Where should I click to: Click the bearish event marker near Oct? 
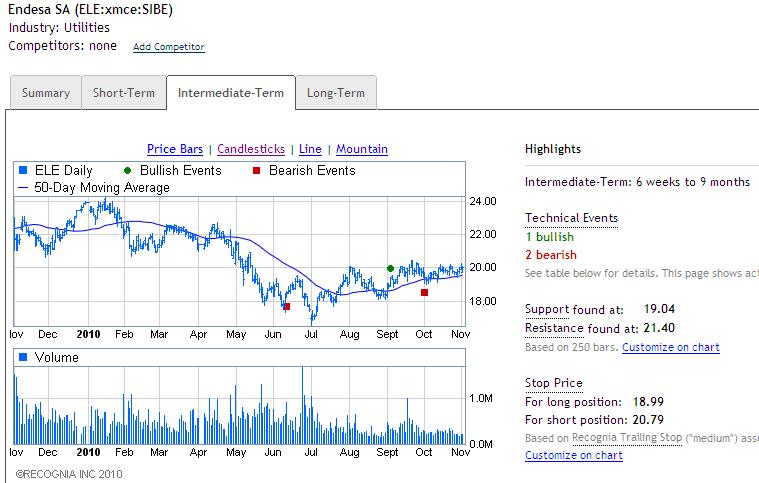coord(424,292)
